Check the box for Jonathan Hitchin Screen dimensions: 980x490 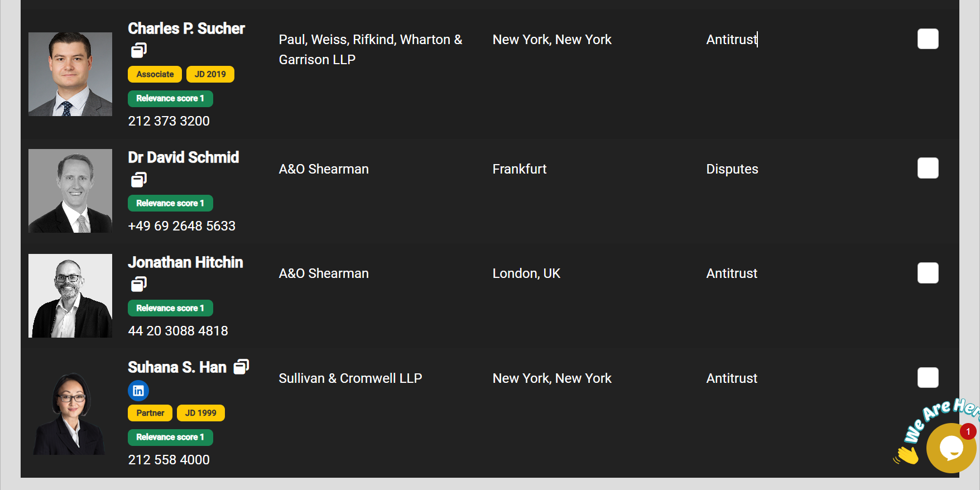[x=928, y=273]
